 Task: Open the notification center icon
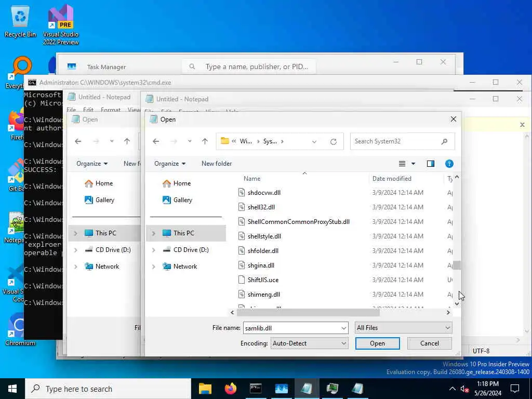tap(515, 389)
